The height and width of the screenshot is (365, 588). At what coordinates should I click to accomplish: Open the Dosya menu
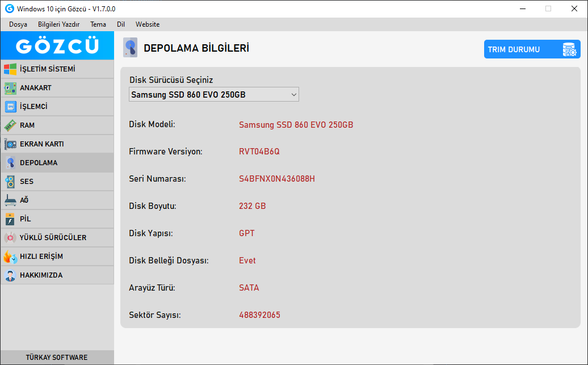18,24
